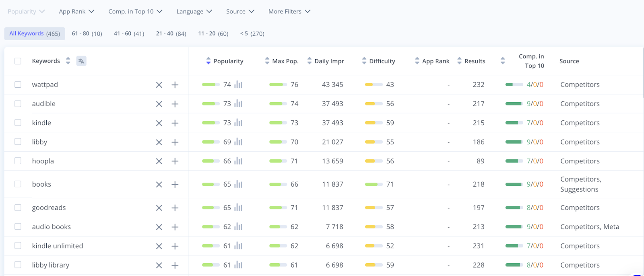644x276 pixels.
Task: Switch to the 41 - 60 (41) tab
Action: coord(129,34)
